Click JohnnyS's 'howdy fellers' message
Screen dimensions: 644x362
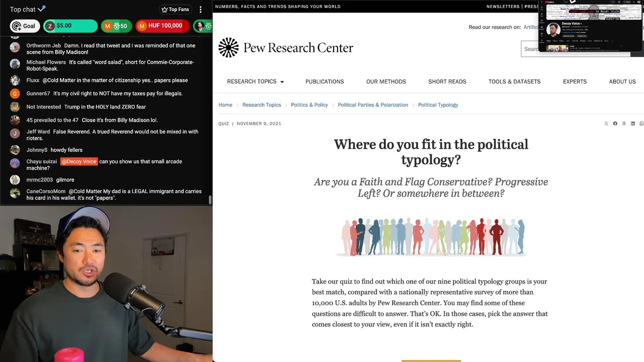tap(66, 150)
